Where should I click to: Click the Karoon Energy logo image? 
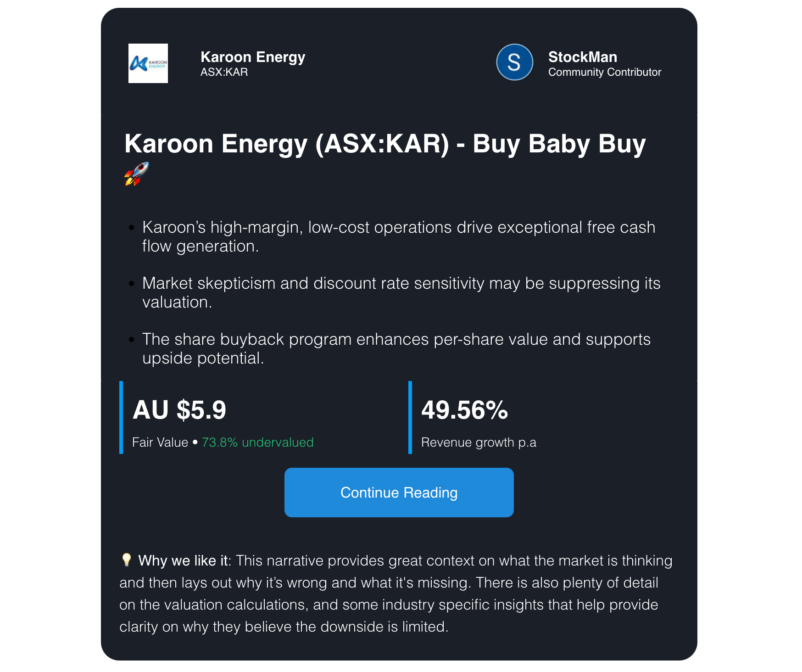point(148,63)
